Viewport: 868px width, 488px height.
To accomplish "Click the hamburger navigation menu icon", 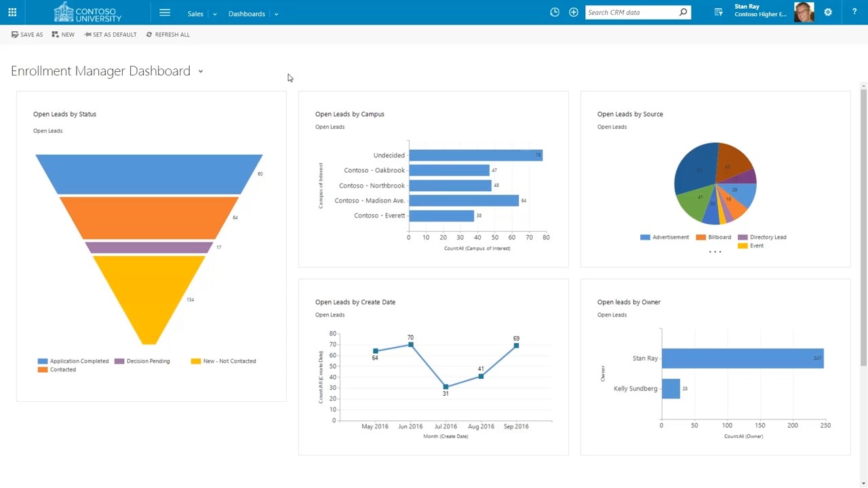I will [165, 13].
